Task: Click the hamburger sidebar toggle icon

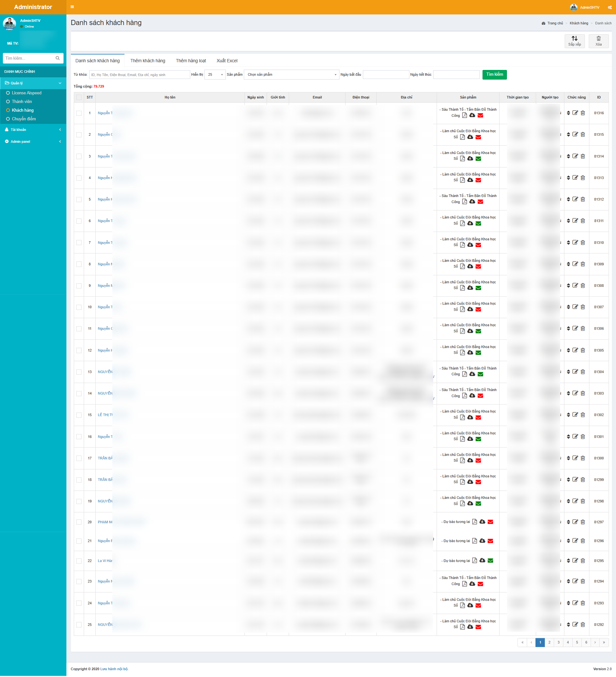Action: pyautogui.click(x=72, y=7)
